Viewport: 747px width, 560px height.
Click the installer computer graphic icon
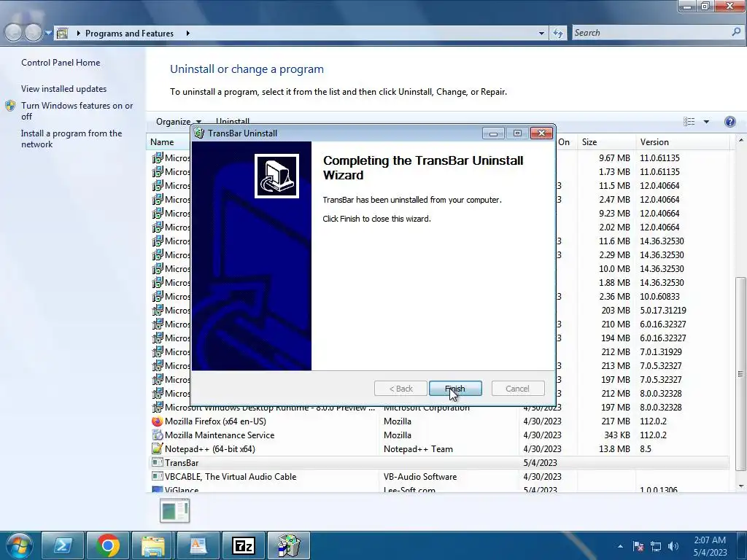tap(276, 176)
